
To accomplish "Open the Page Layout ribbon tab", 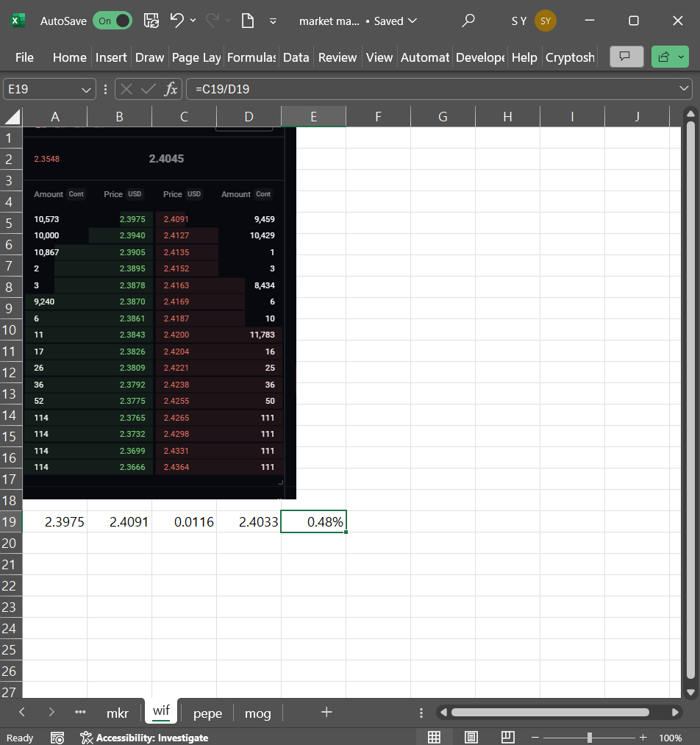I will (196, 57).
